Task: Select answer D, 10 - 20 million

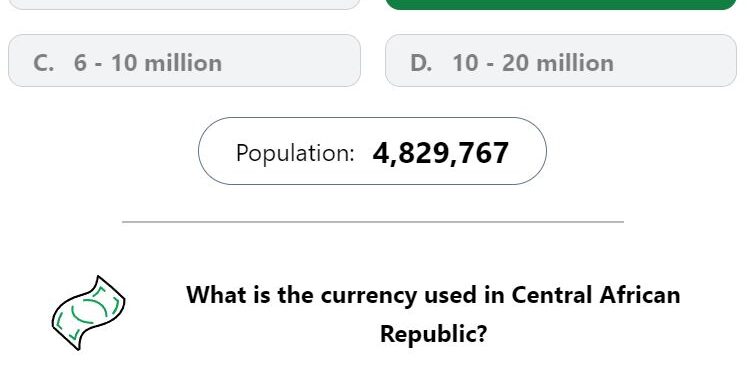Action: 561,61
